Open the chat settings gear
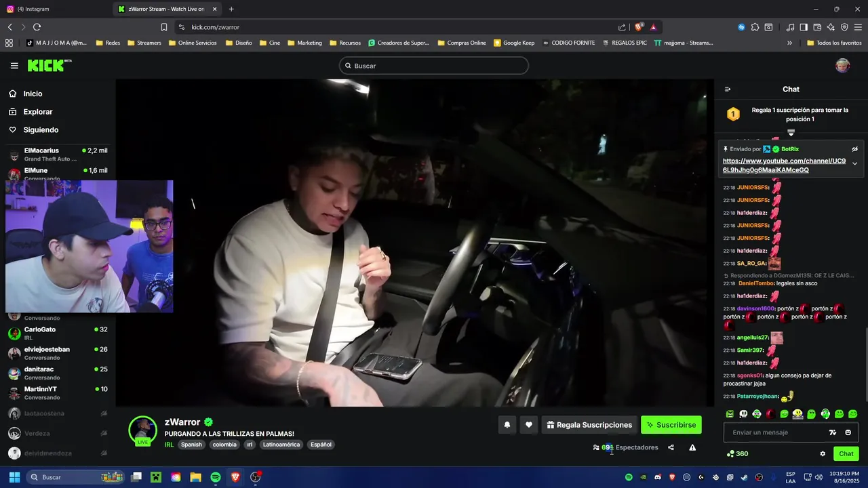This screenshot has height=488, width=868. coord(823,454)
